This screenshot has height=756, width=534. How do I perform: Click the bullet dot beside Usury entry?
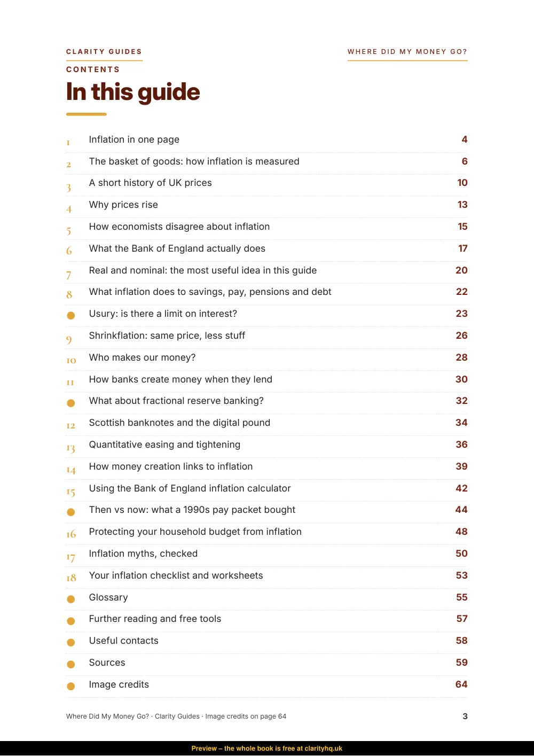click(x=70, y=315)
